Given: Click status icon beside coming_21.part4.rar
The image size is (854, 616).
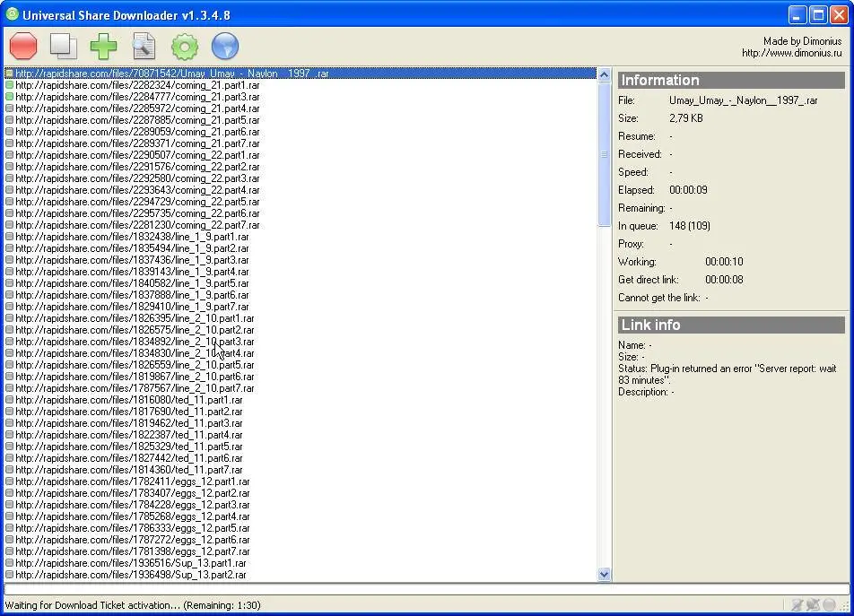Looking at the screenshot, I should (9, 108).
